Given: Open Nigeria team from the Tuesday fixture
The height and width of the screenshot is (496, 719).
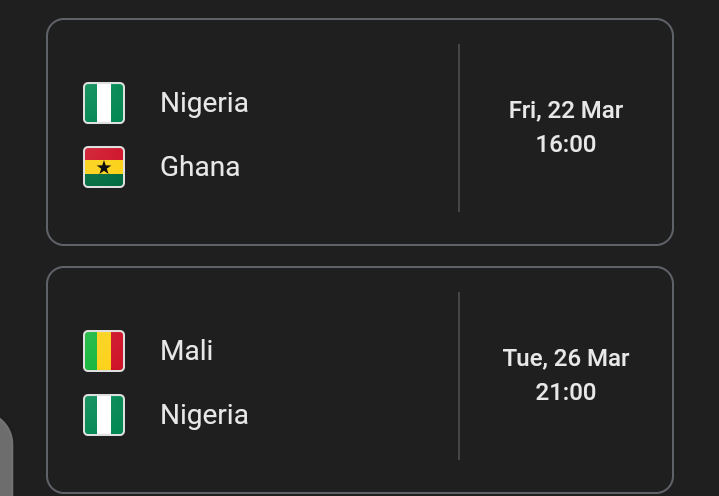Looking at the screenshot, I should point(204,415).
